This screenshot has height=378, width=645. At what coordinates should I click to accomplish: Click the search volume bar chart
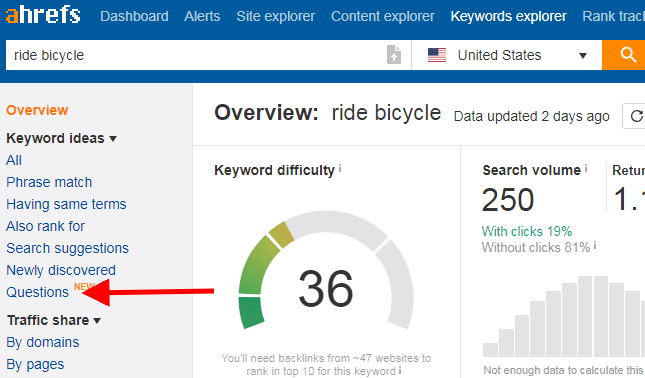564,316
